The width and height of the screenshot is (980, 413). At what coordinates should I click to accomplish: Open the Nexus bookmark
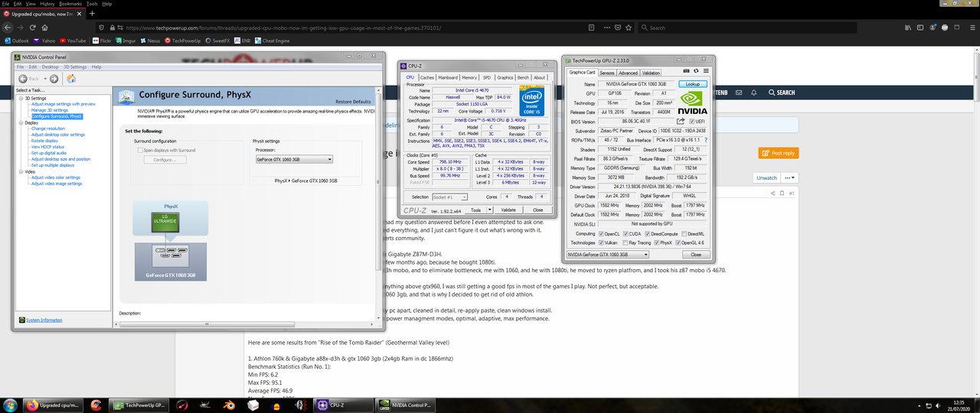[150, 41]
